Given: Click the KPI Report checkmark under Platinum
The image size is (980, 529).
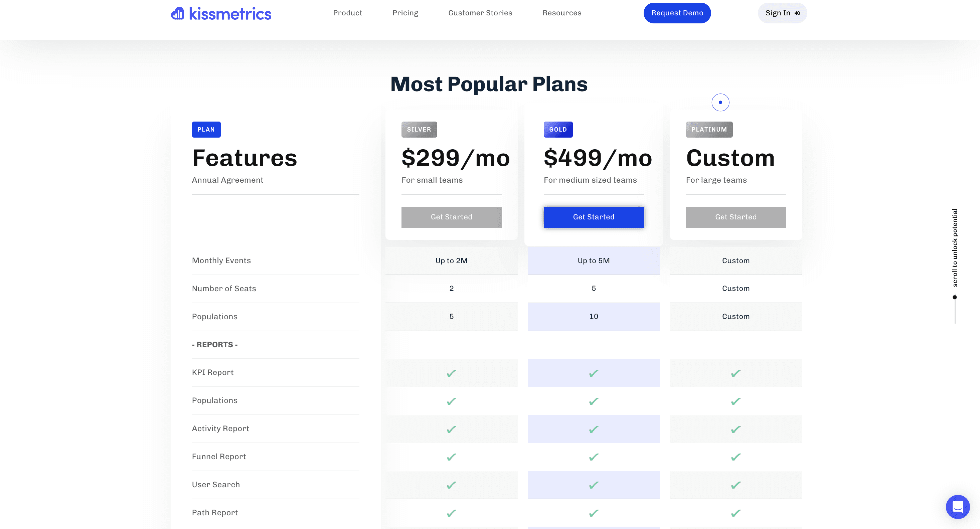Looking at the screenshot, I should (736, 373).
